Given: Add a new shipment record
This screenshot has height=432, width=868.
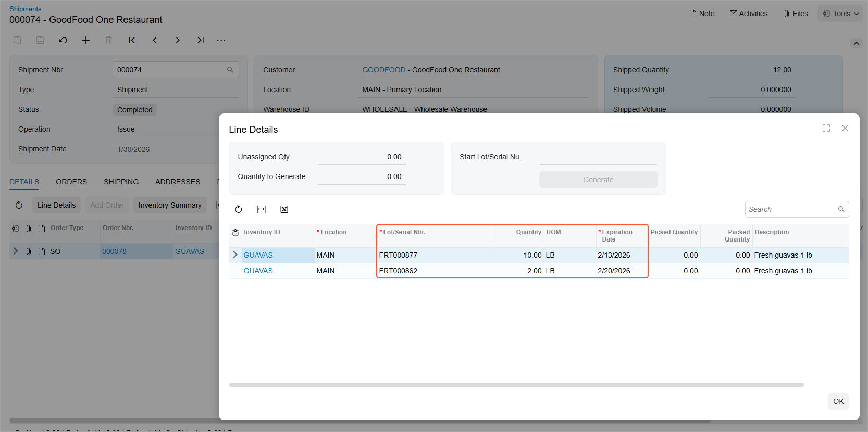Looking at the screenshot, I should point(86,40).
